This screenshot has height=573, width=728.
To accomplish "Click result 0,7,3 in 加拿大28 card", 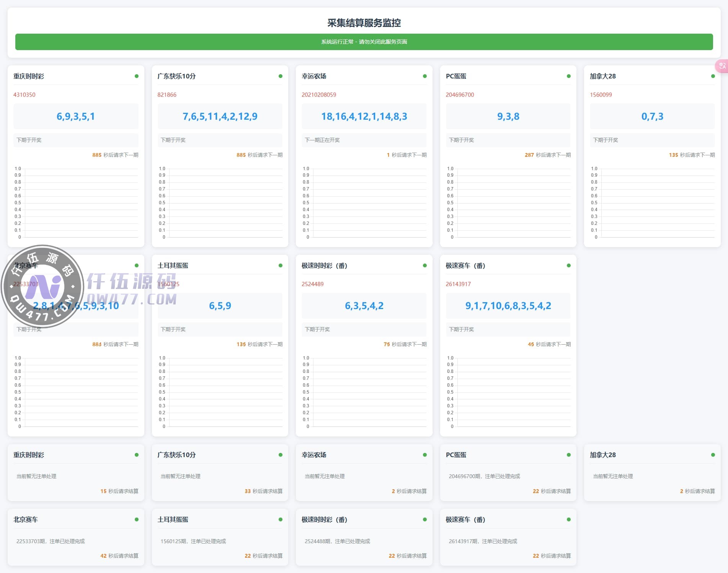I will point(652,116).
